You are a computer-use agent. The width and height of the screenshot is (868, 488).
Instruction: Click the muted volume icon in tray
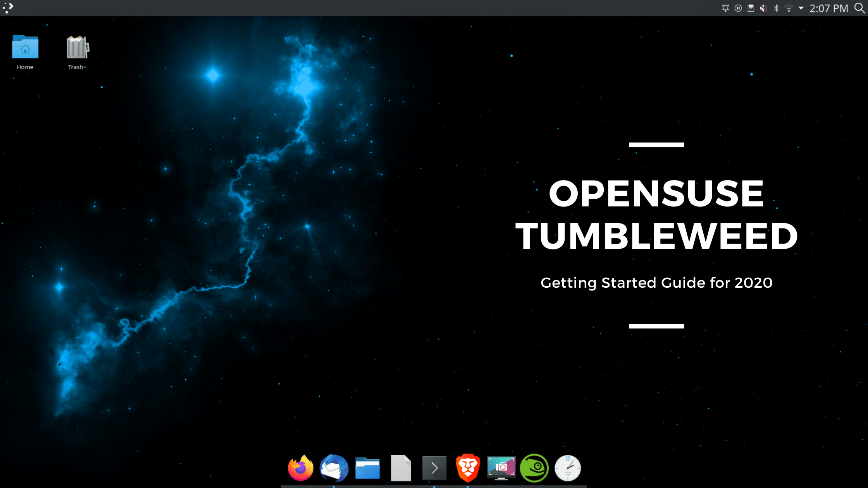point(763,8)
